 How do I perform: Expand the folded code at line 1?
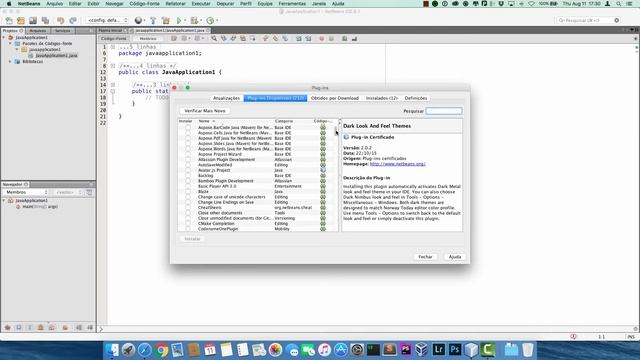(x=113, y=47)
